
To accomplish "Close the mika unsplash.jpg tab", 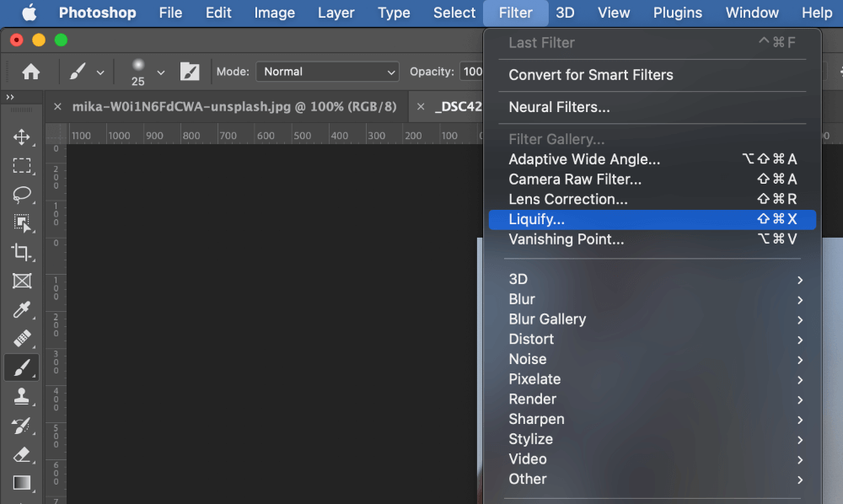I will (57, 107).
